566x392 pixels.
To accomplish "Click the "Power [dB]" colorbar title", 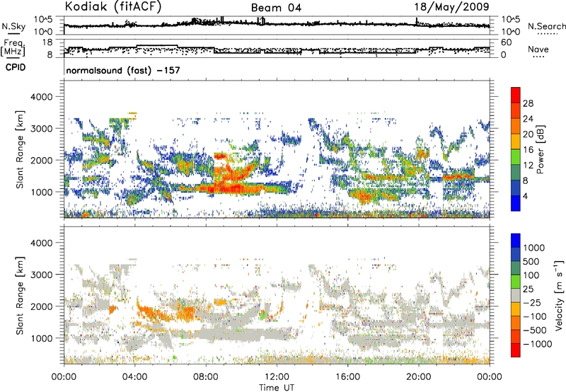I will pos(541,149).
